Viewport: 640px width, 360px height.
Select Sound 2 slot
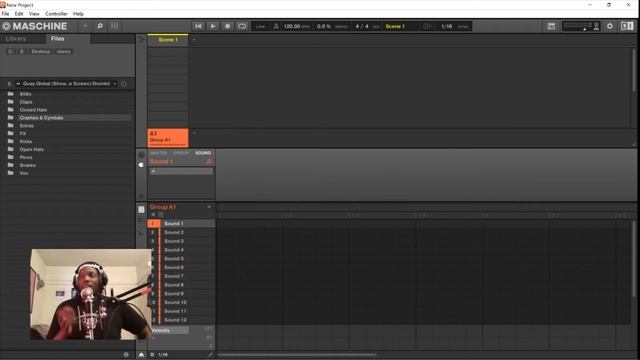coord(181,232)
